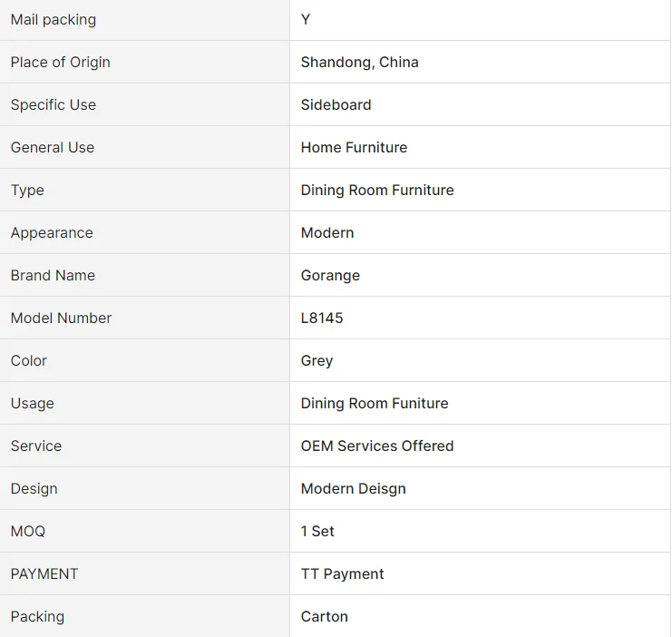Select the OEM Services Offered text
The image size is (672, 637).
pyautogui.click(x=377, y=446)
